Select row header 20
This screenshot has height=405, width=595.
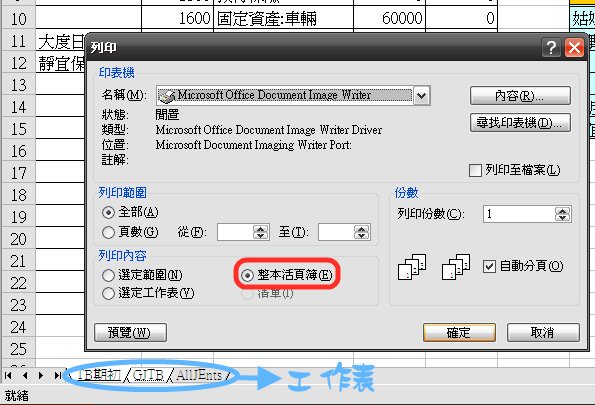(x=18, y=239)
